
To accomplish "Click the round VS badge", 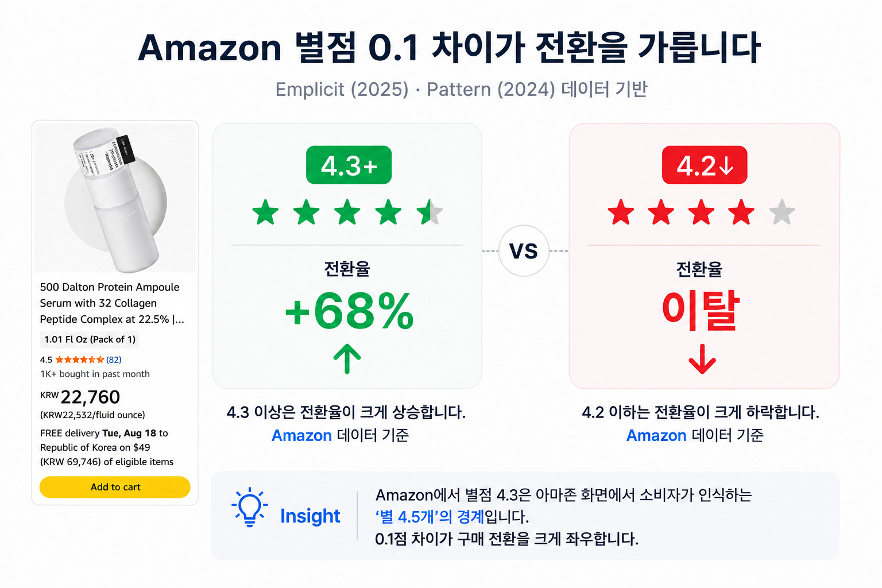I will pos(524,251).
